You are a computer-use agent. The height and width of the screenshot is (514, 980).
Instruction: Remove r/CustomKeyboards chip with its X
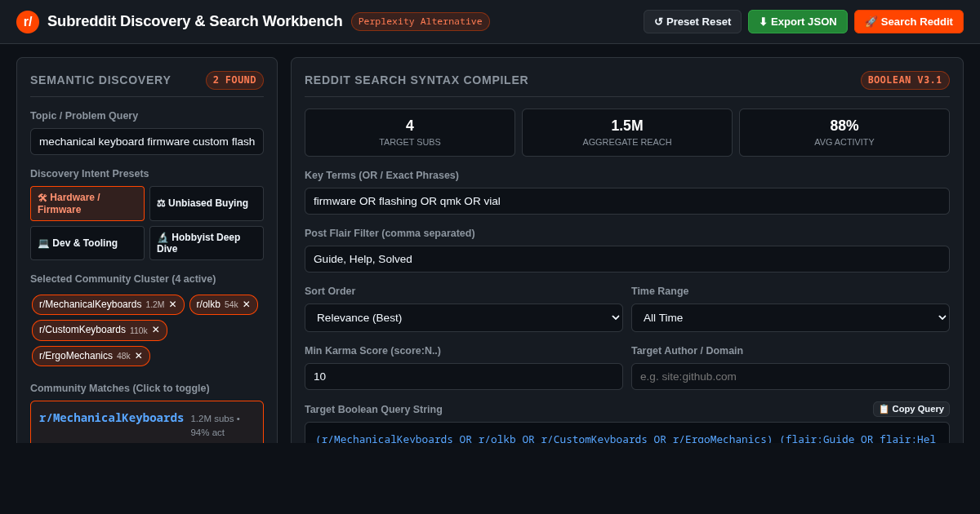tap(156, 330)
